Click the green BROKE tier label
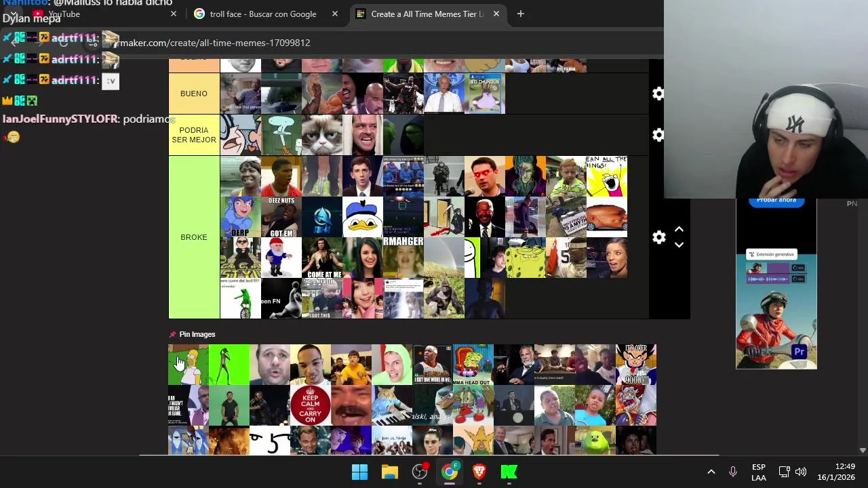Image resolution: width=868 pixels, height=488 pixels. coord(194,237)
